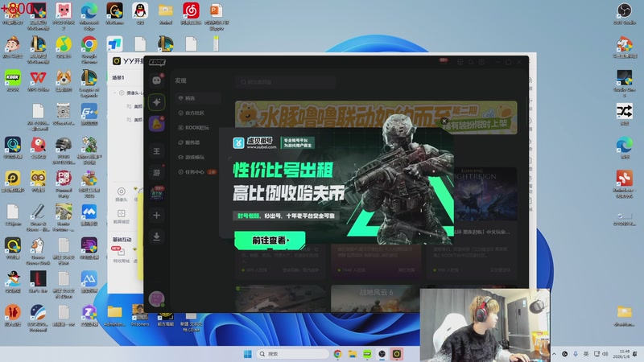
Task: Open Chrome from the taskbar
Action: click(x=337, y=354)
